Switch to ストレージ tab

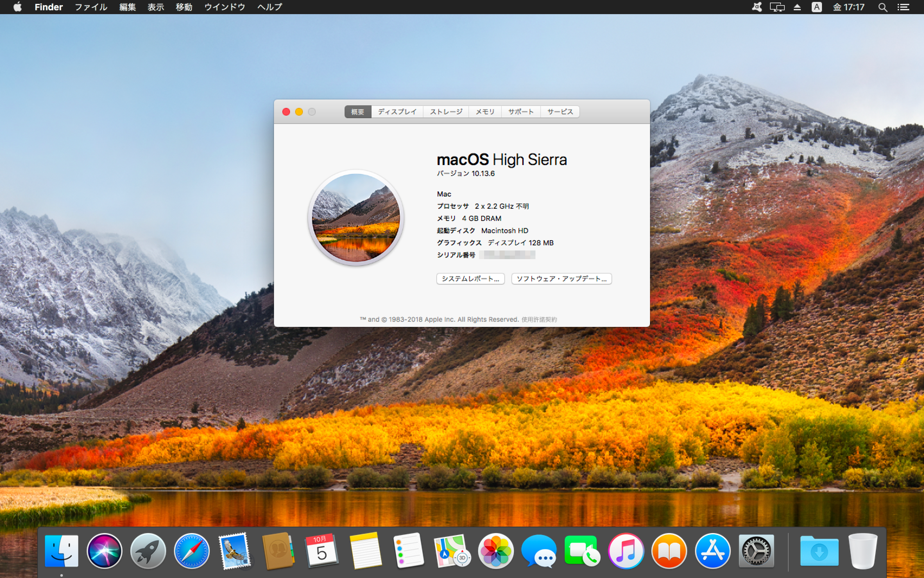pyautogui.click(x=446, y=112)
